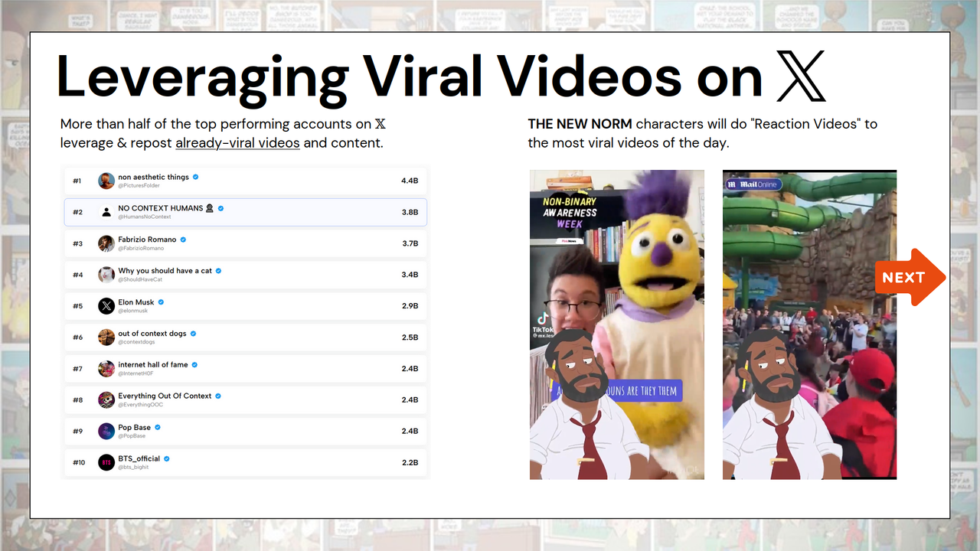Screen dimensions: 980x551
Task: Click the @bts_bighit handle
Action: 133,468
